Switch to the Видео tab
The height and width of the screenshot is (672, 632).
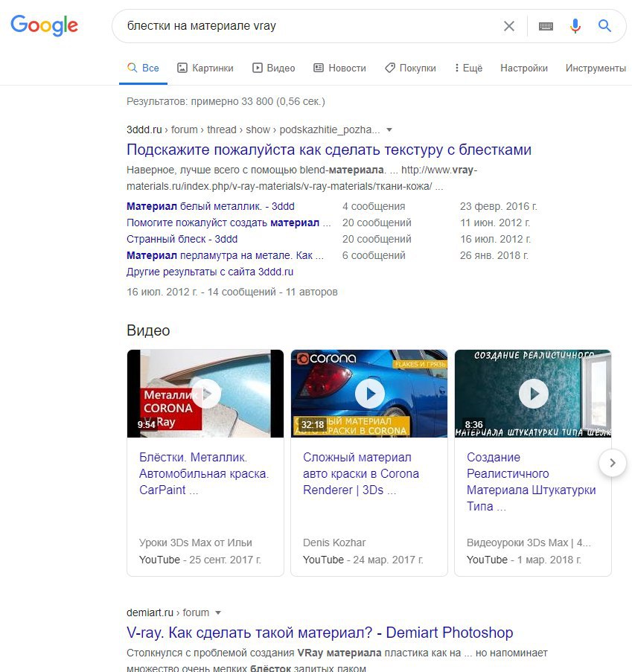(x=273, y=68)
